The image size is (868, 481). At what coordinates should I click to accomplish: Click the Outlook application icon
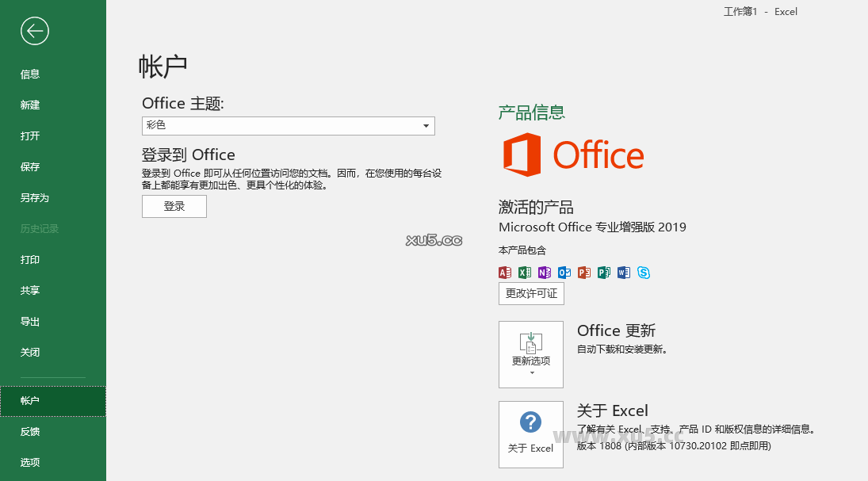point(564,273)
